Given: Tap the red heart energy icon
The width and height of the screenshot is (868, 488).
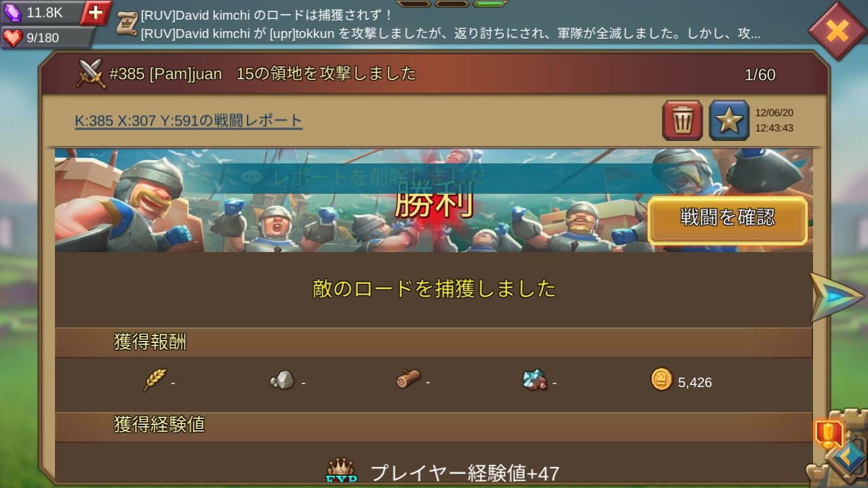Looking at the screenshot, I should coord(12,38).
